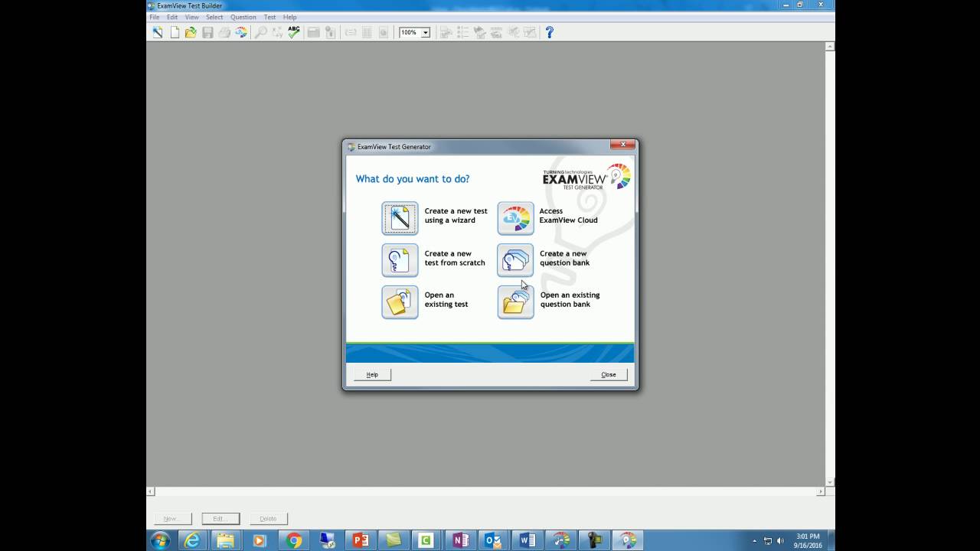Screen dimensions: 980x551
Task: Click the Close button in the dialog
Action: (609, 374)
